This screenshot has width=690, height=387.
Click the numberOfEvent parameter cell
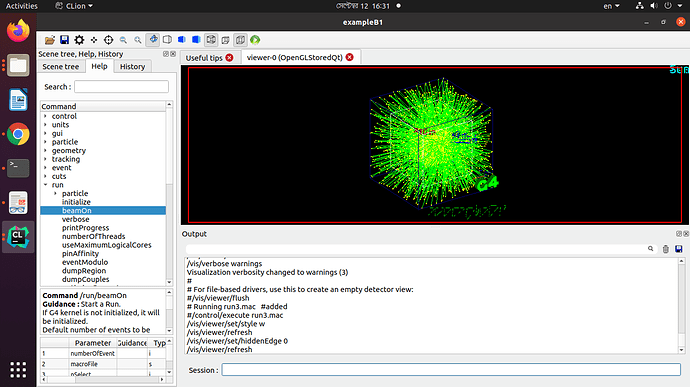click(93, 353)
